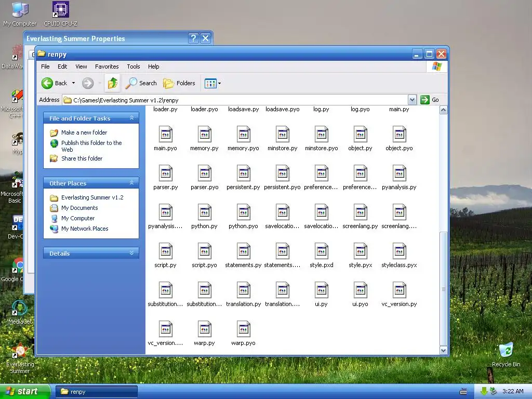
Task: Open the File menu
Action: point(45,66)
